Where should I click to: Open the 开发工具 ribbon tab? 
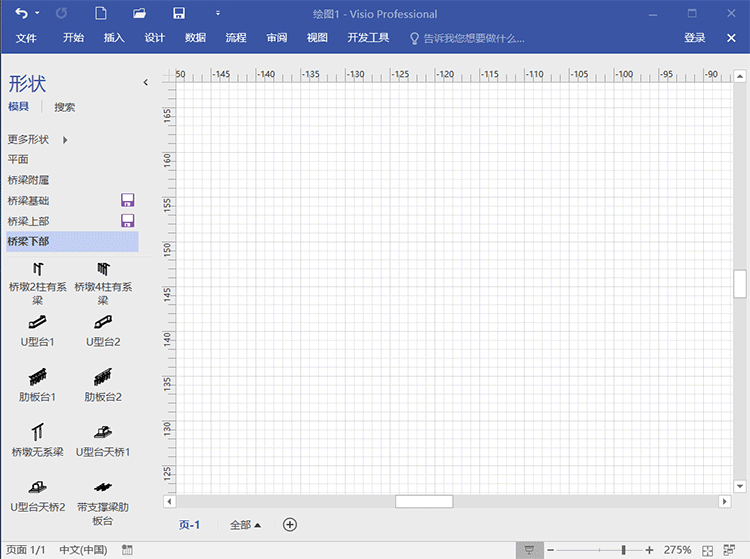click(368, 38)
